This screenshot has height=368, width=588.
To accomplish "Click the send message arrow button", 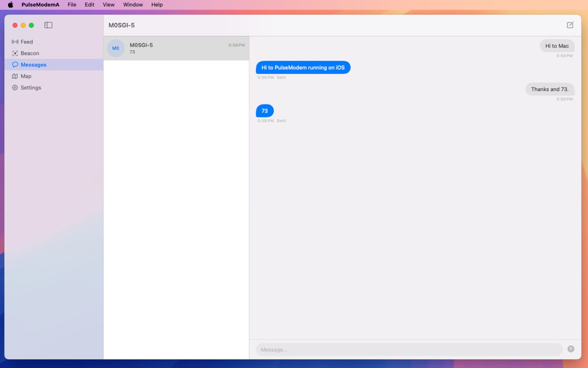I will [571, 349].
